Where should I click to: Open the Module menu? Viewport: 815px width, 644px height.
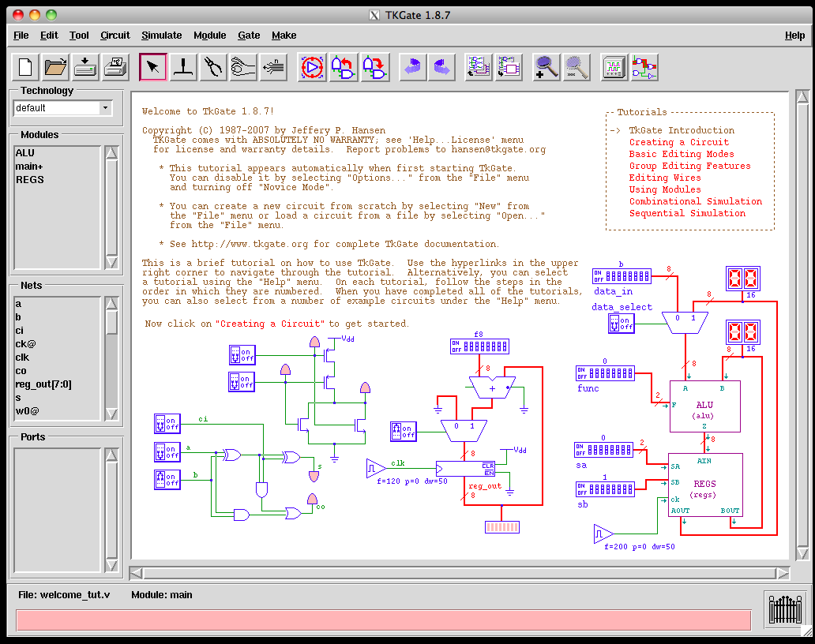click(210, 36)
